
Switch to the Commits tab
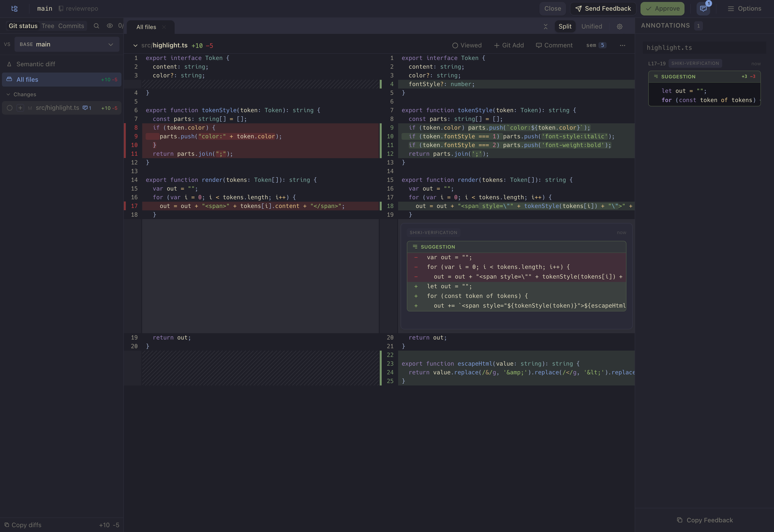coord(71,26)
